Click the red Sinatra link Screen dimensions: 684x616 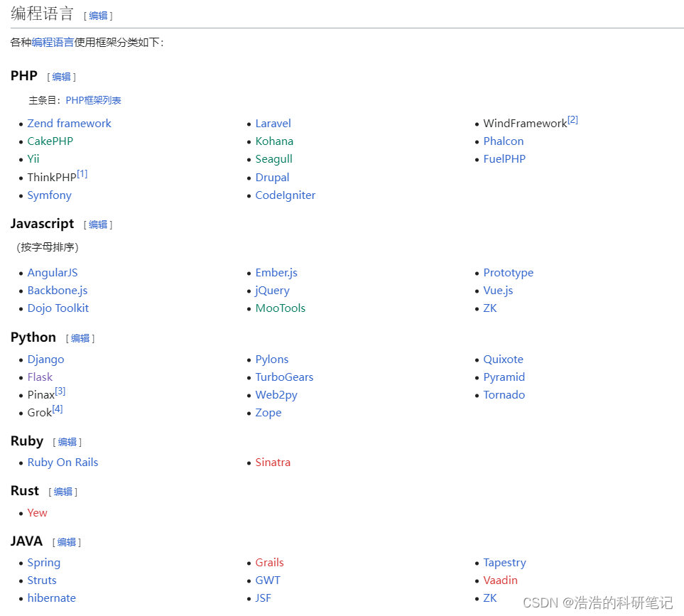tap(273, 463)
